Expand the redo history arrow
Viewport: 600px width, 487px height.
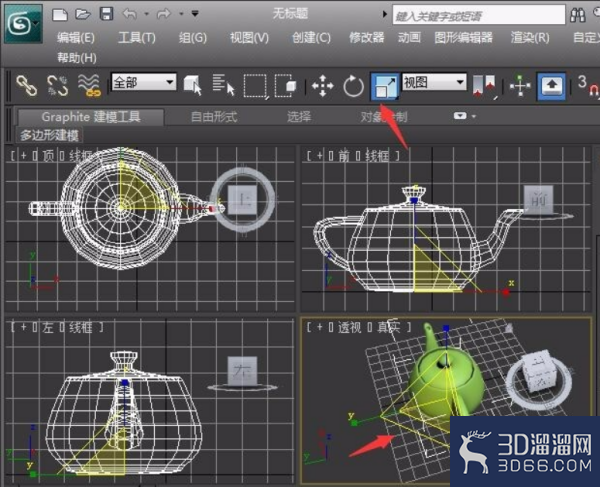(x=181, y=14)
